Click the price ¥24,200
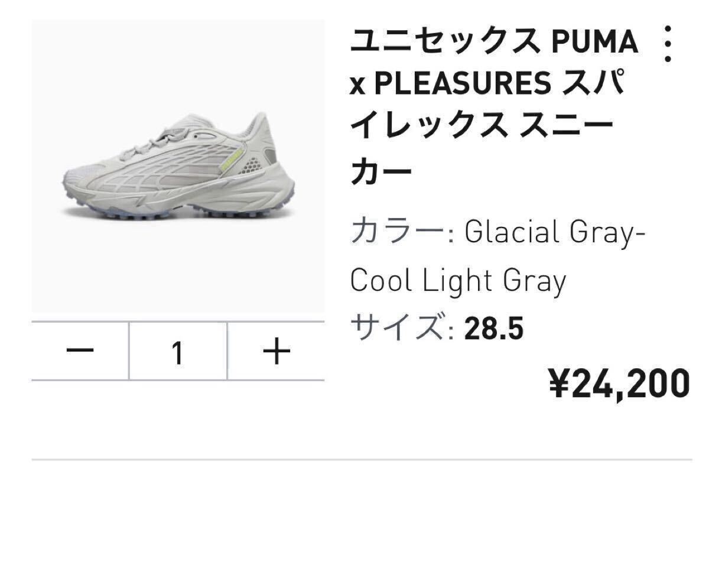Image resolution: width=709 pixels, height=588 pixels. coord(620,382)
